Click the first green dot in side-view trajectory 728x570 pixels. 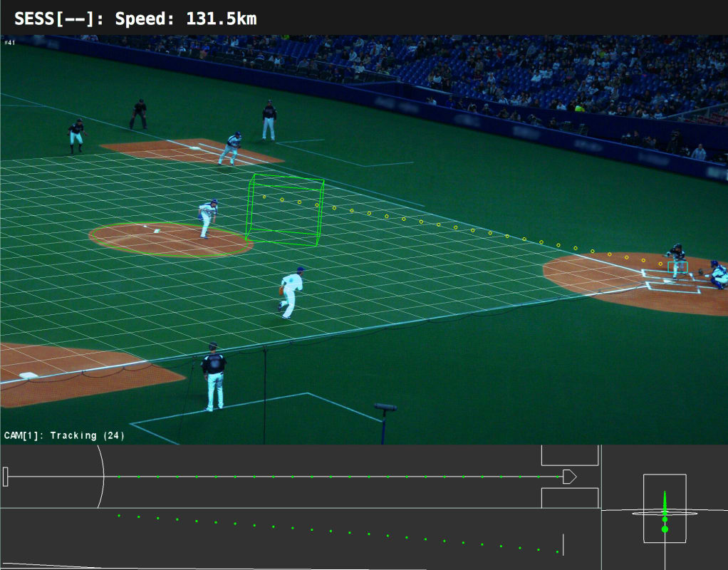click(119, 515)
